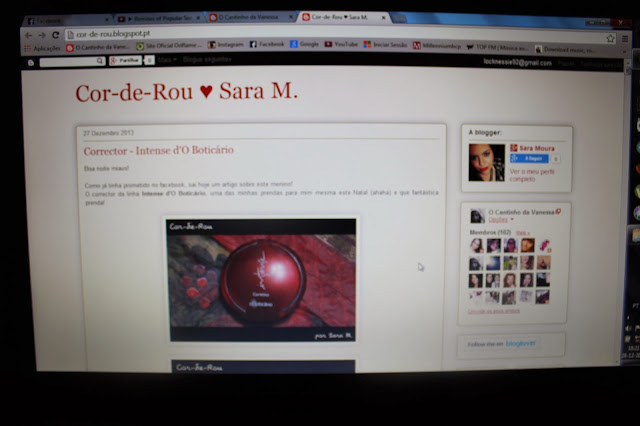The height and width of the screenshot is (426, 640).
Task: Reload the page with the refresh icon
Action: [x=56, y=35]
